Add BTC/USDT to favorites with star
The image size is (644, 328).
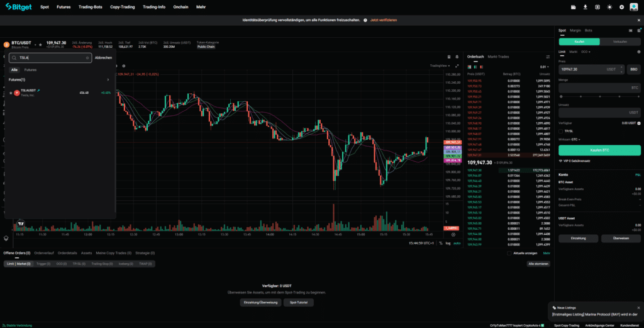(x=40, y=45)
